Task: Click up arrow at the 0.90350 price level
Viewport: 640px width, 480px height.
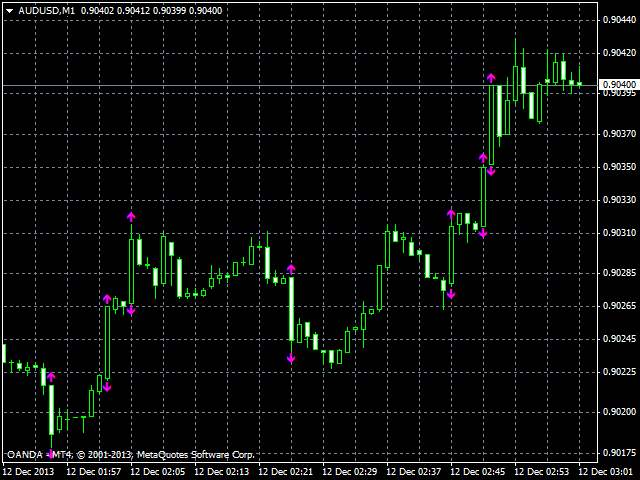Action: 482,158
